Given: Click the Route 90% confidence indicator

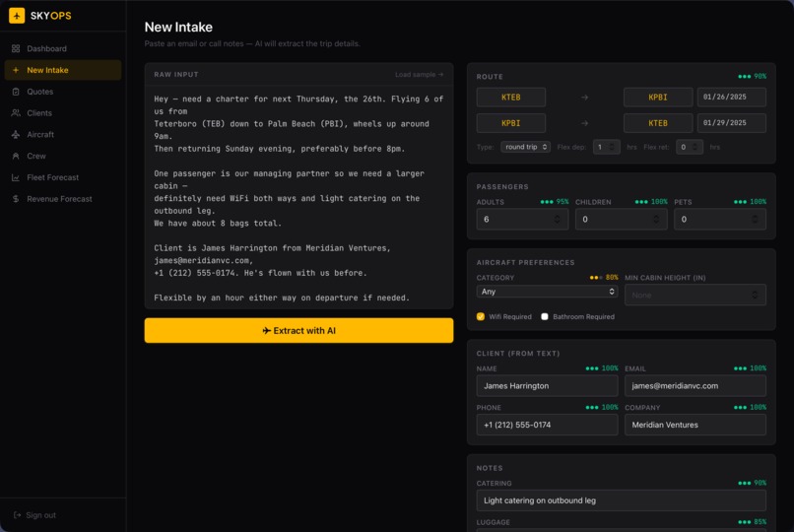Looking at the screenshot, I should tap(752, 77).
